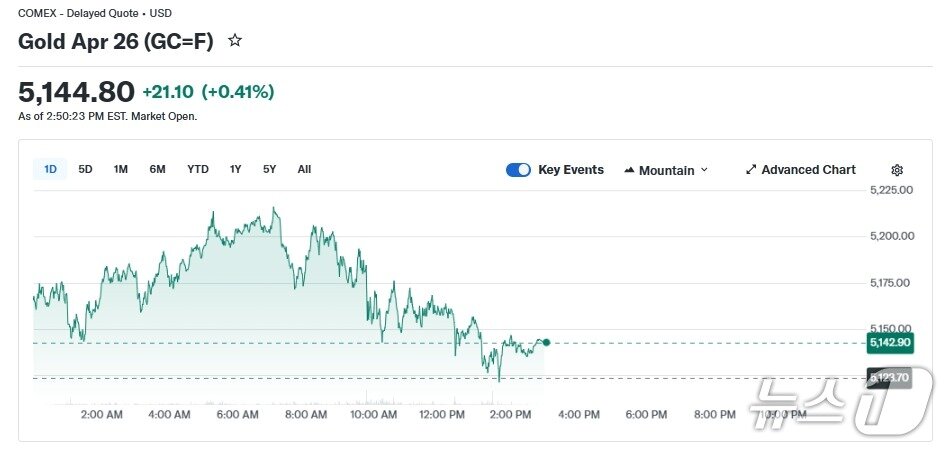Choose the 6M time range
Image resolution: width=947 pixels, height=449 pixels.
coord(157,169)
